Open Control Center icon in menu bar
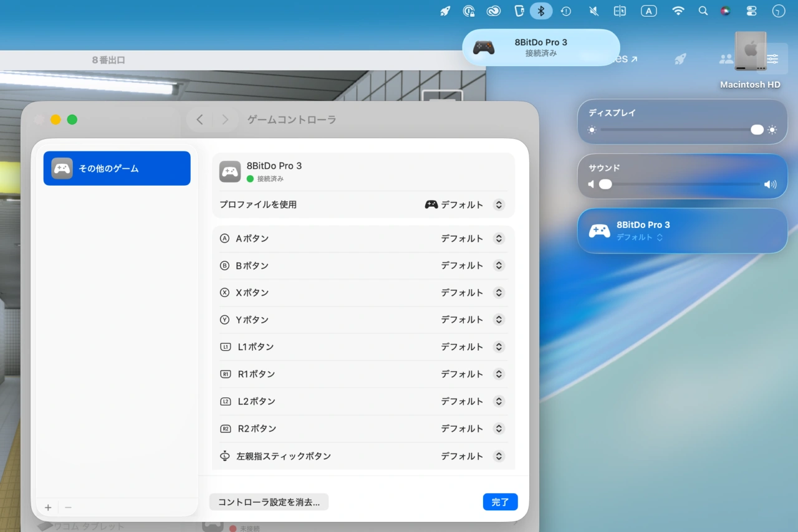The image size is (798, 532). [x=751, y=11]
